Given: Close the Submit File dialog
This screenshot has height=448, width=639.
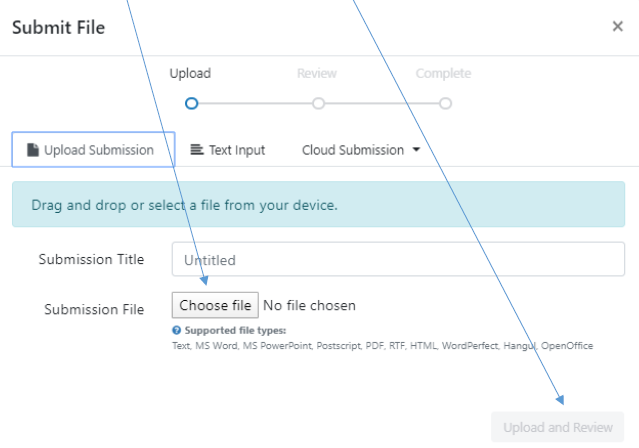Looking at the screenshot, I should pos(617,26).
